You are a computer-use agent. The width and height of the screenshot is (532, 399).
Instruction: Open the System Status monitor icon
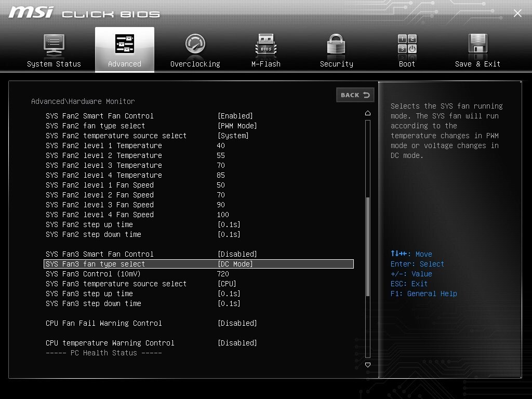click(x=54, y=46)
